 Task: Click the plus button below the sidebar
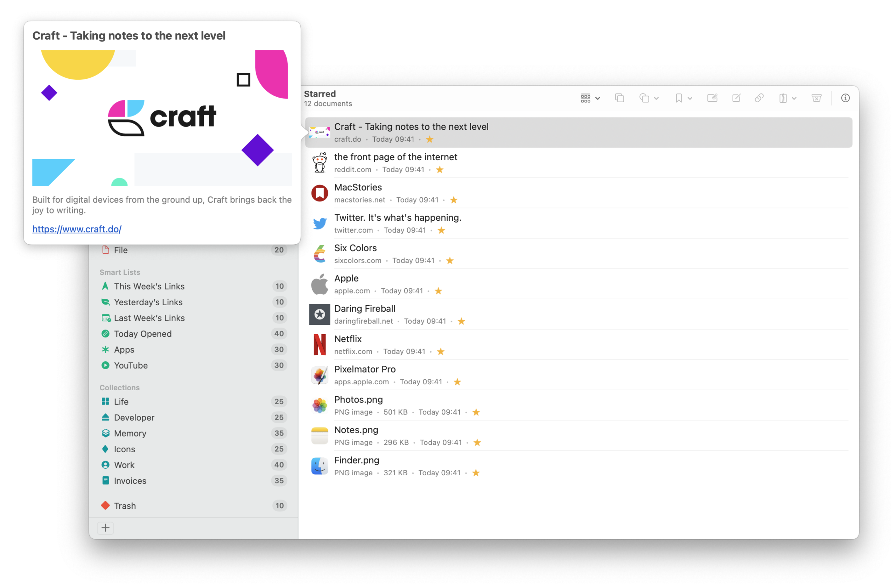(105, 528)
